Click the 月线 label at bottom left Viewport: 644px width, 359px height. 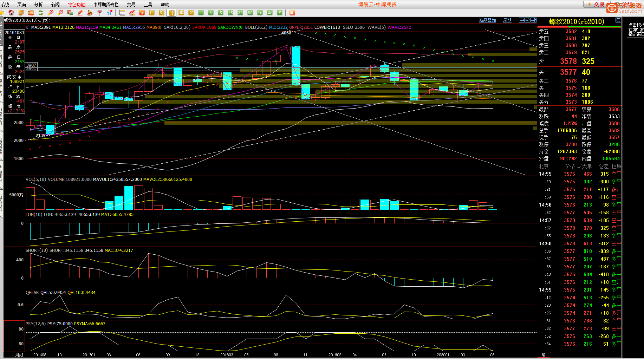click(19, 355)
